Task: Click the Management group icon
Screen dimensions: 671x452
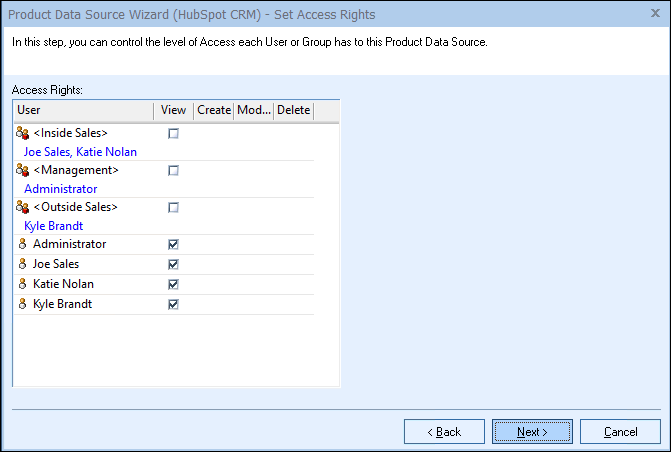Action: coord(23,170)
